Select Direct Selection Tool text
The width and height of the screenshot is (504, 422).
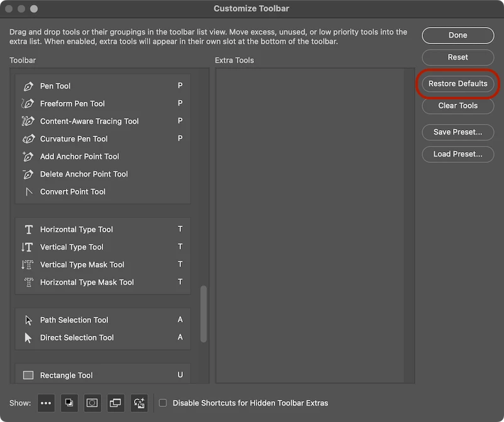(x=77, y=338)
